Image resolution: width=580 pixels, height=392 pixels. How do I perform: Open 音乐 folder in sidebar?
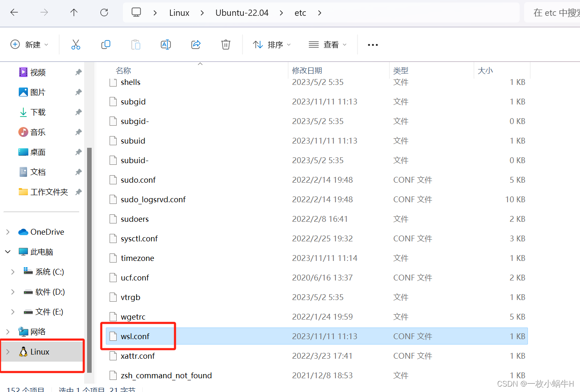pyautogui.click(x=38, y=132)
